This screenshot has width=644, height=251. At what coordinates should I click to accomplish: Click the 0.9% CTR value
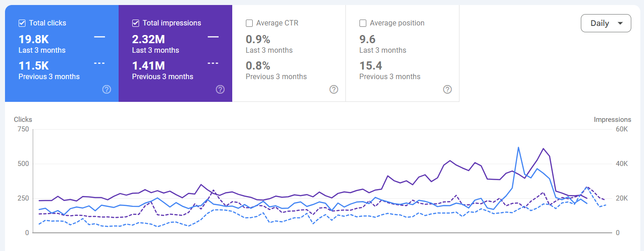[258, 39]
